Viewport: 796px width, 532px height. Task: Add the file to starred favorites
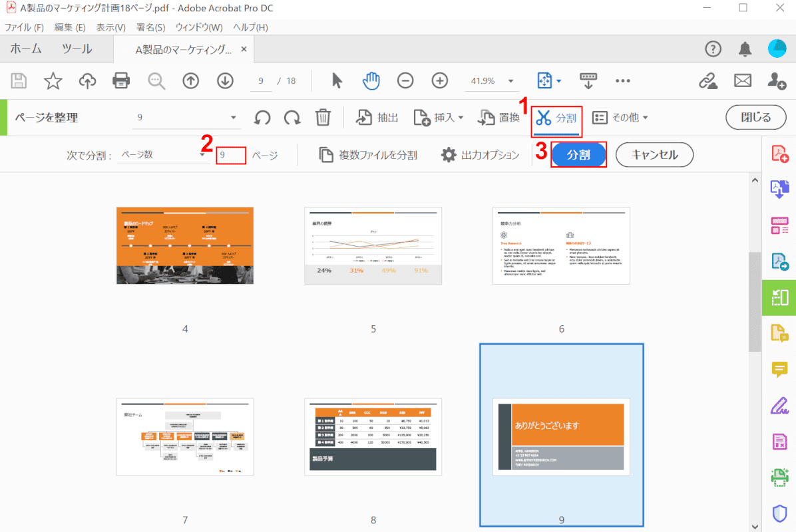click(x=53, y=80)
